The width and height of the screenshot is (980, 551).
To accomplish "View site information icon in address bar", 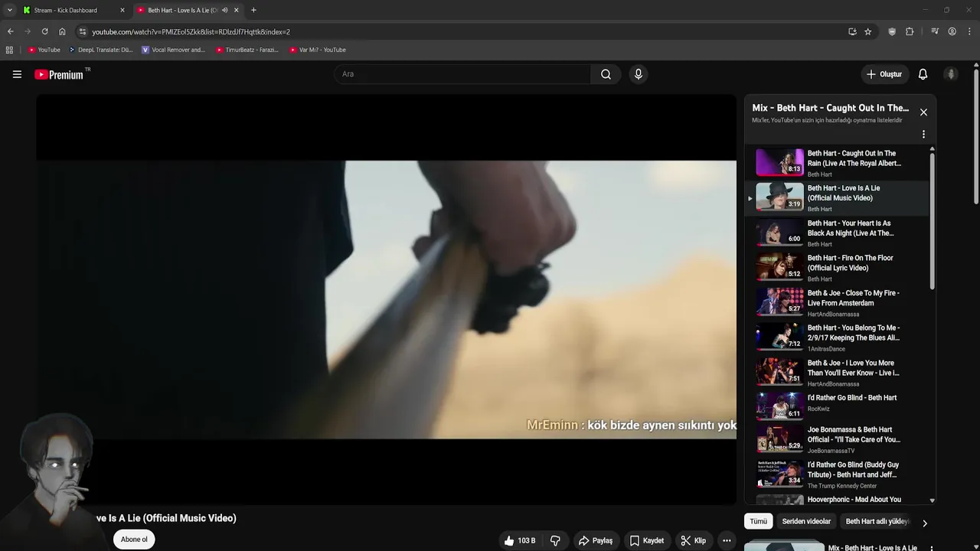I will 83,31.
